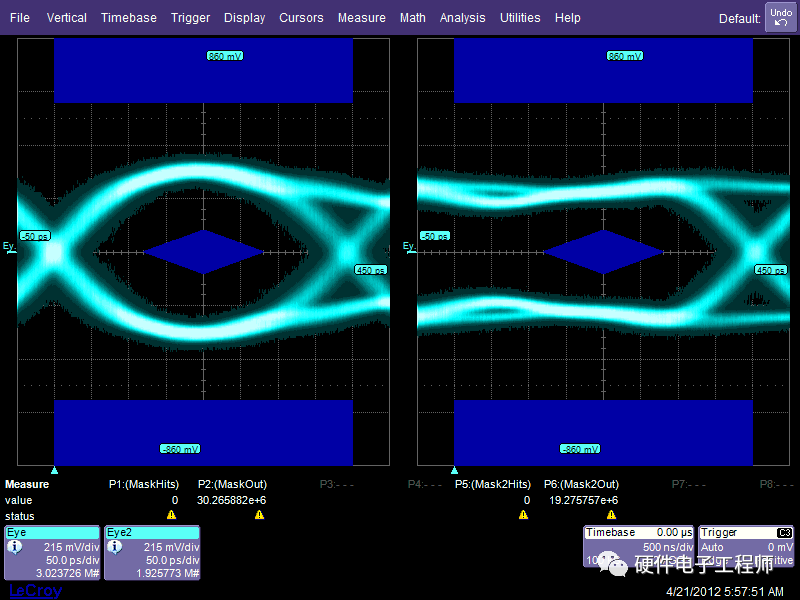Select the empty P7 measurement slot
The width and height of the screenshot is (800, 600).
689,484
